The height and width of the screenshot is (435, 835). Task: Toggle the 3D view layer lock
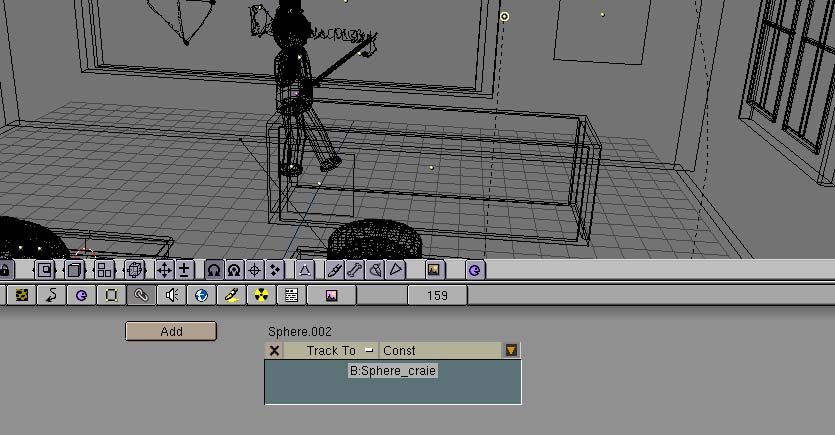(x=5, y=270)
